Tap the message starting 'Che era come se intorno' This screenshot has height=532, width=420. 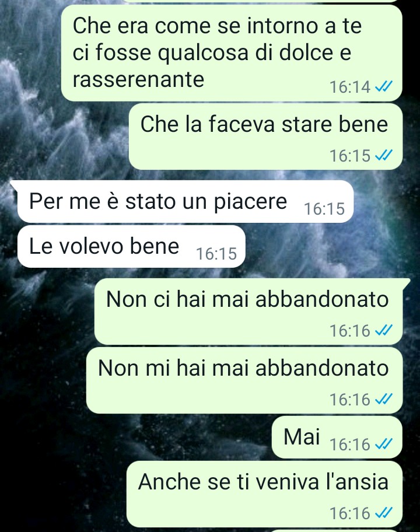[x=232, y=53]
